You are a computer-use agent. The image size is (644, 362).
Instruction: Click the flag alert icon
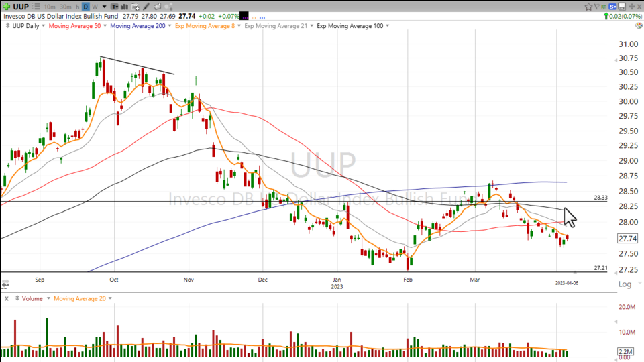click(x=597, y=7)
